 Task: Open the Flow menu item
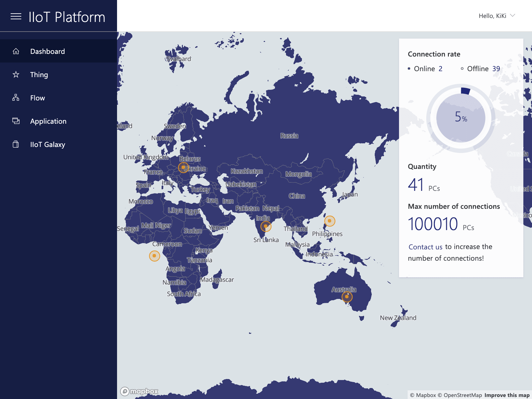38,98
